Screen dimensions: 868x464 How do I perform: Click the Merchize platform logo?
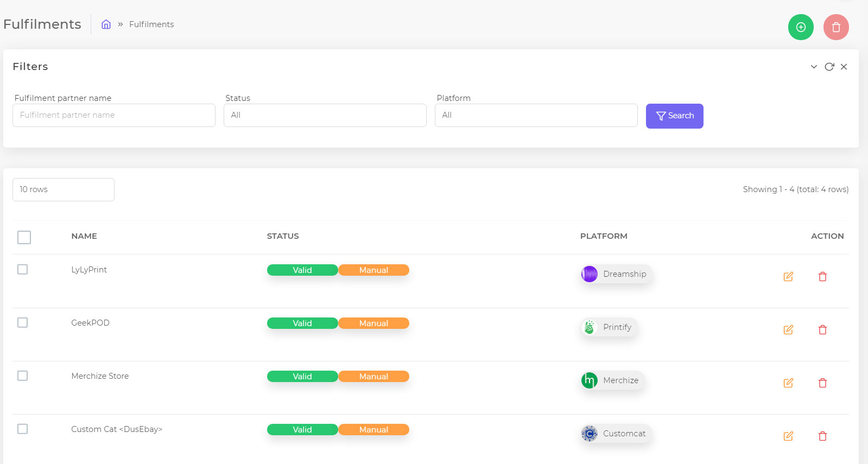point(590,380)
